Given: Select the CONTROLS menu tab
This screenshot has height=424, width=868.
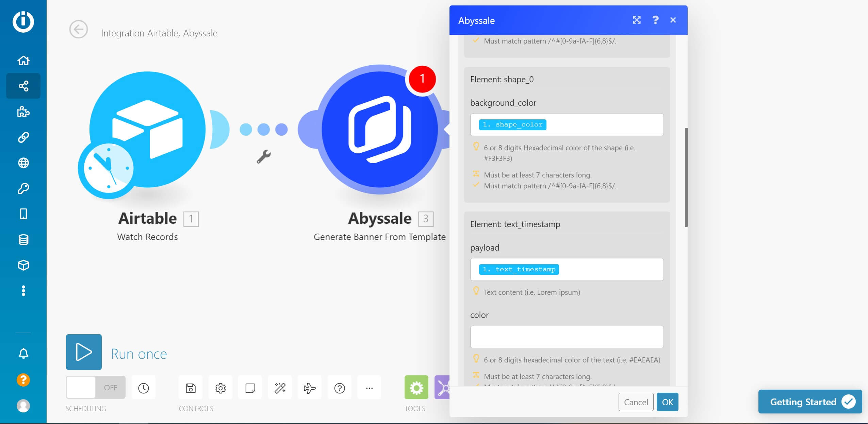Looking at the screenshot, I should click(197, 408).
